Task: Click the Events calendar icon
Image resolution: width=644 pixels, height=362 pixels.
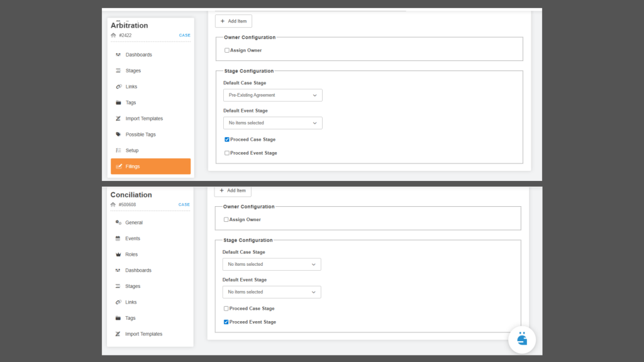Action: tap(118, 238)
